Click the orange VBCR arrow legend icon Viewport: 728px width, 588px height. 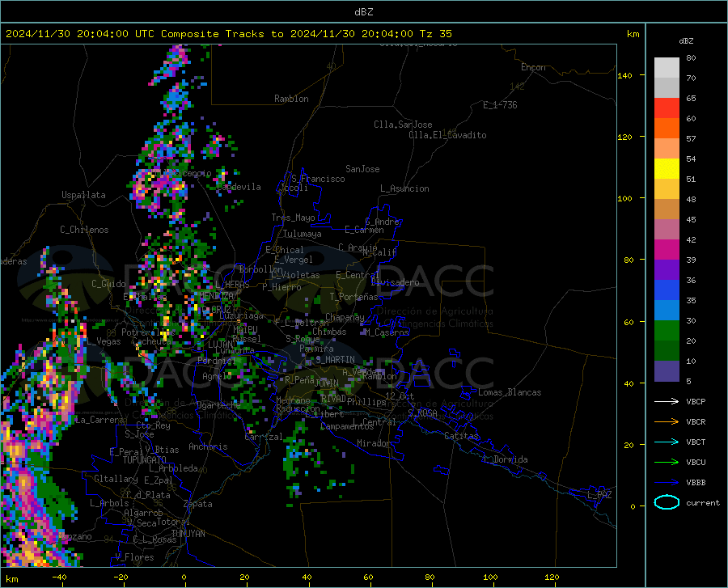[667, 421]
